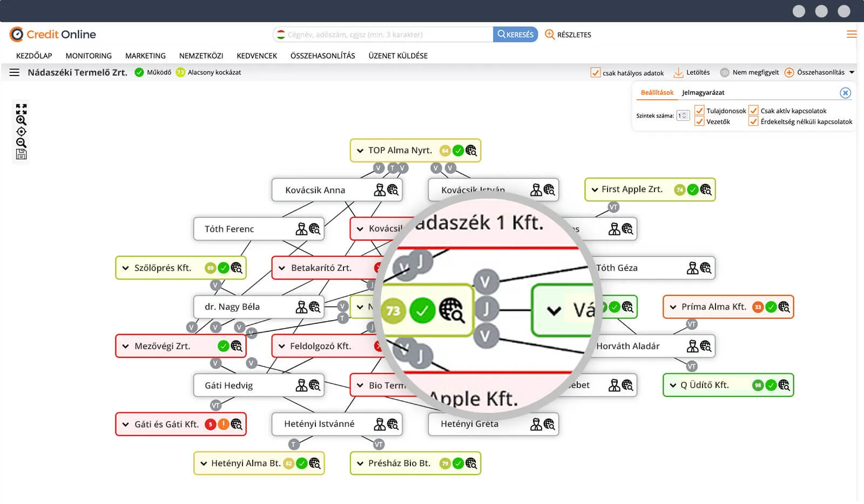Collapse the TOP Alma Nyrt. node chevron
Image resolution: width=864 pixels, height=504 pixels.
coord(359,150)
